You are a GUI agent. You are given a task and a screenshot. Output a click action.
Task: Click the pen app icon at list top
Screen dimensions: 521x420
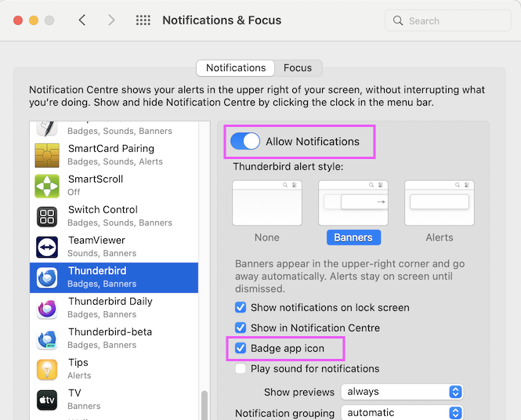47,129
